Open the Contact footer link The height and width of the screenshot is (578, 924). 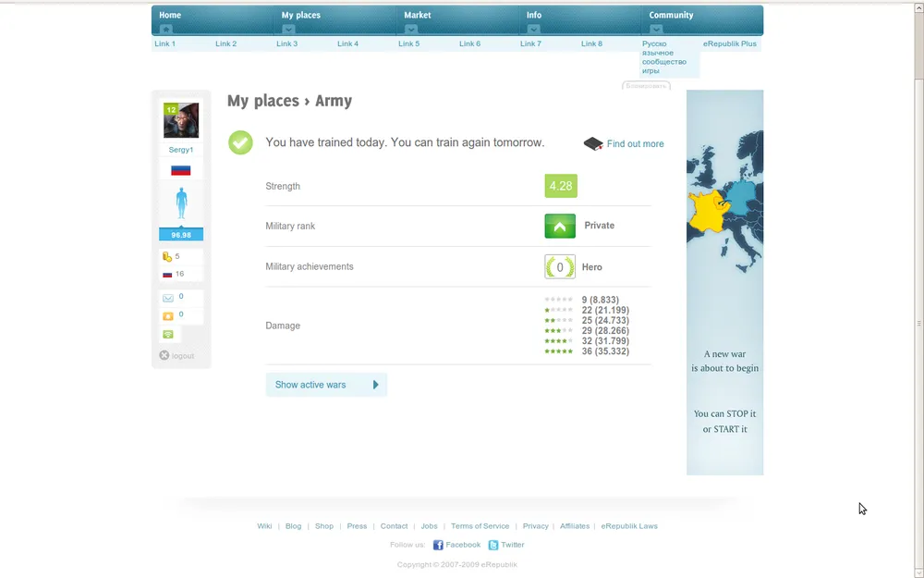395,526
